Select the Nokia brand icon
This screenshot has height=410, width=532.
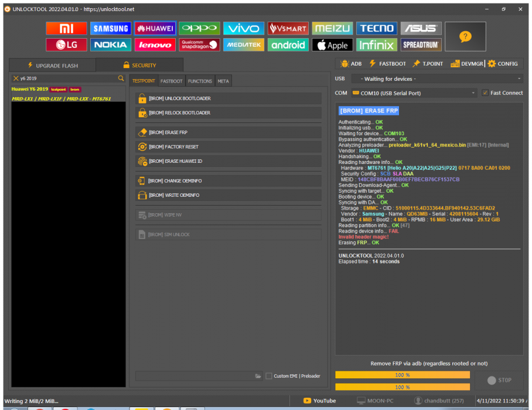point(111,45)
